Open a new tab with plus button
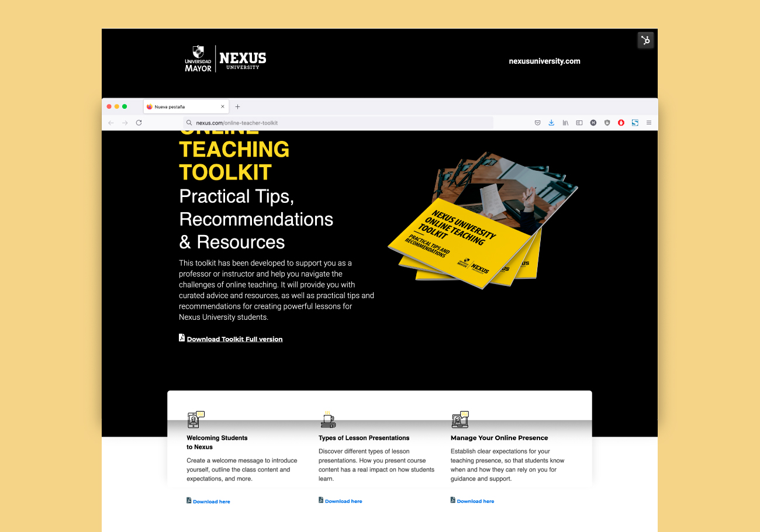Viewport: 760px width, 532px height. click(x=237, y=107)
